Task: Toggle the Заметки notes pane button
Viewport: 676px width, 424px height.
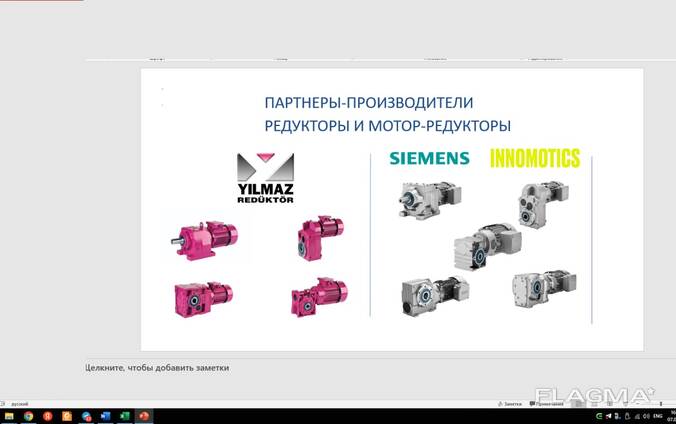Action: [x=510, y=404]
